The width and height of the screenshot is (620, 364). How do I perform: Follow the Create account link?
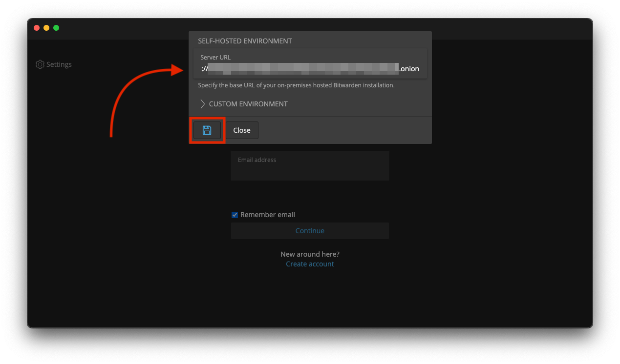310,264
